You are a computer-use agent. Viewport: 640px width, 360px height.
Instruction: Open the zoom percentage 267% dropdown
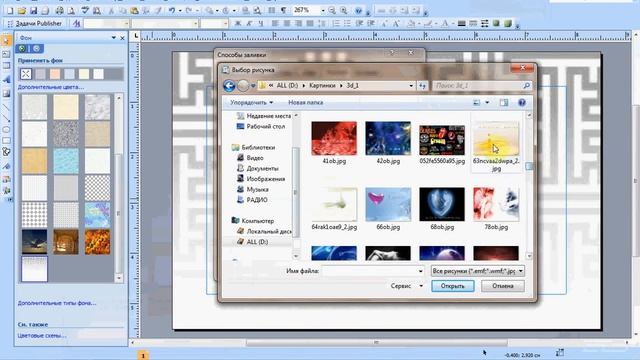(323, 11)
